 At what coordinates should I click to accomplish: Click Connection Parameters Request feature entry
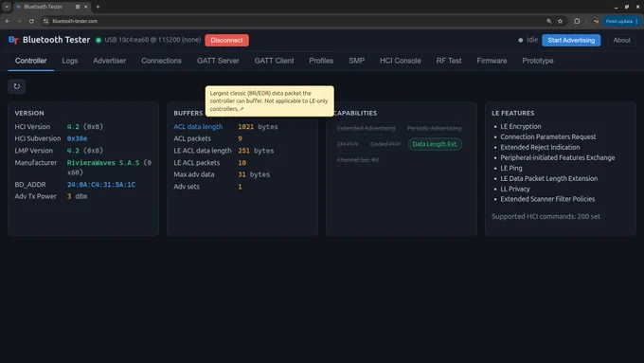pos(548,136)
